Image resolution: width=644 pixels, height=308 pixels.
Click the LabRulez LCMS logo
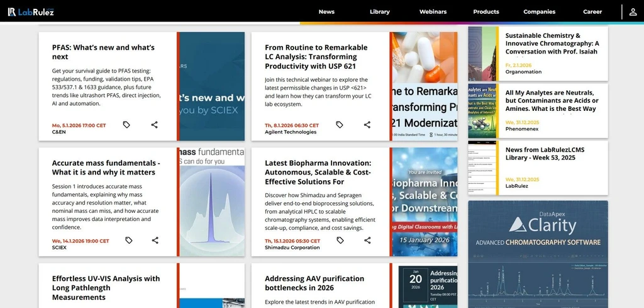pos(31,12)
